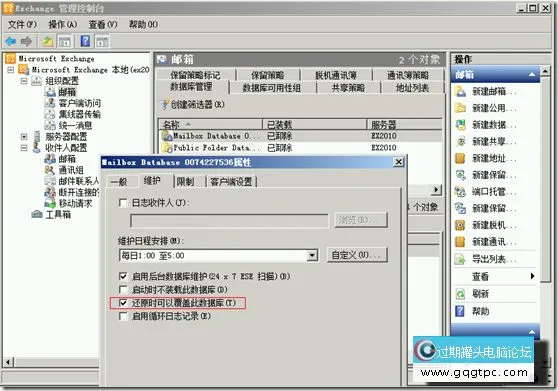Sort by 已装载 column header
This screenshot has height=391, width=558.
click(x=315, y=125)
